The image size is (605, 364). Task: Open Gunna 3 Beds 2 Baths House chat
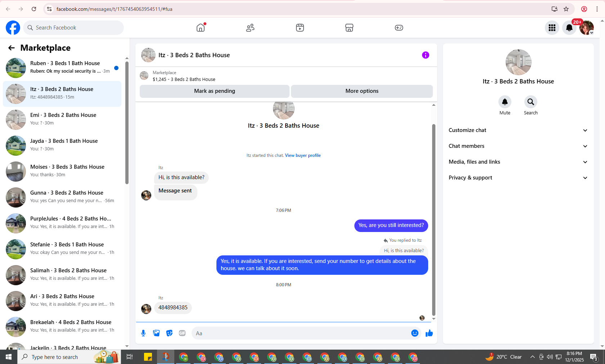(62, 197)
